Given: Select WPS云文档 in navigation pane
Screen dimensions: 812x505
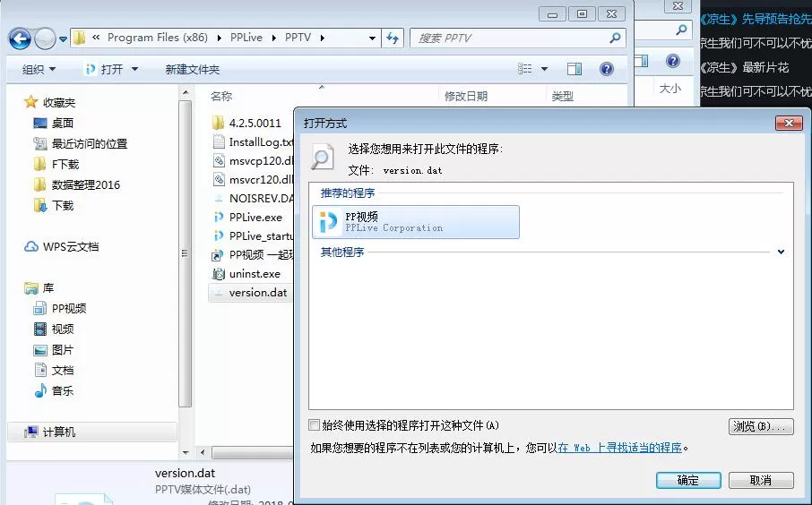Looking at the screenshot, I should point(61,247).
